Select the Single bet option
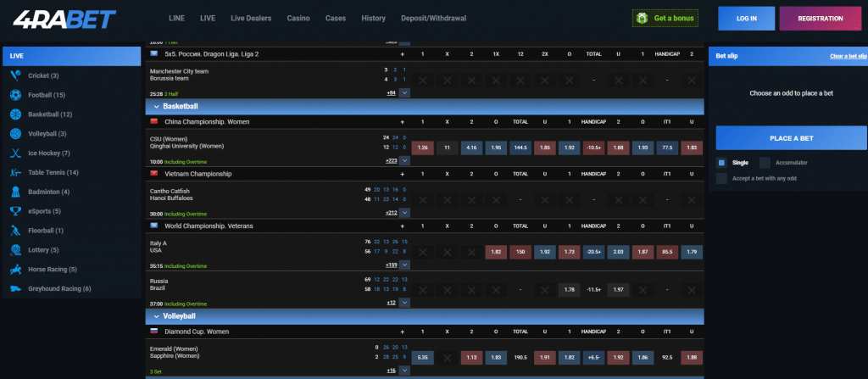 [x=721, y=162]
